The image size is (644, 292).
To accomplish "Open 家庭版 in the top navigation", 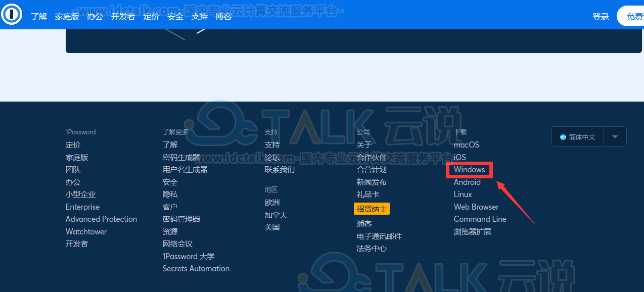I will point(67,16).
